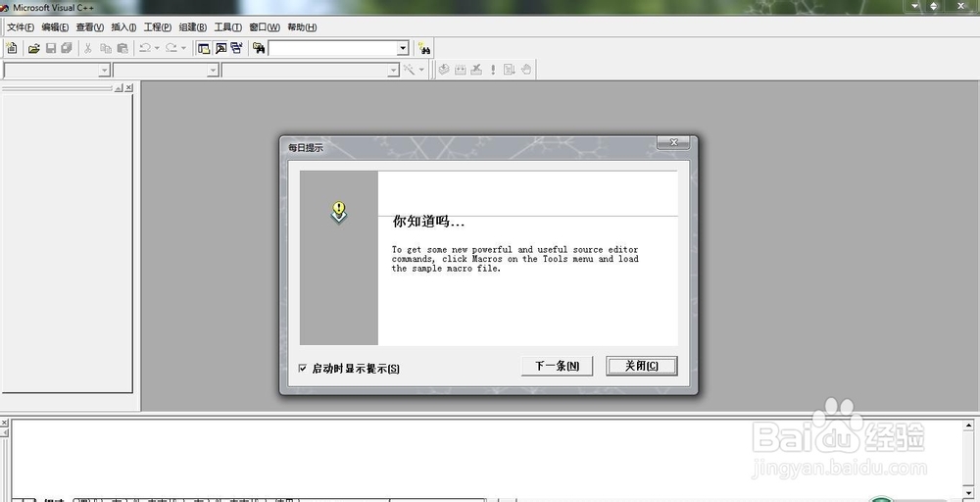Expand the WizardBar class combo box

click(x=105, y=70)
